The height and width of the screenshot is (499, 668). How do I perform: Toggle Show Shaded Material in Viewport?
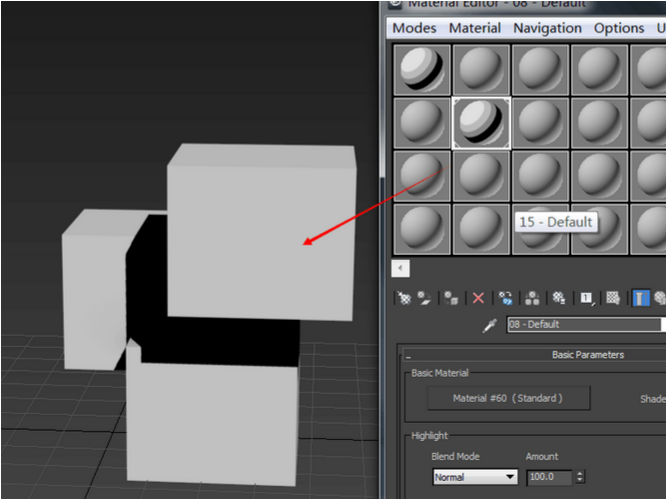pyautogui.click(x=613, y=298)
